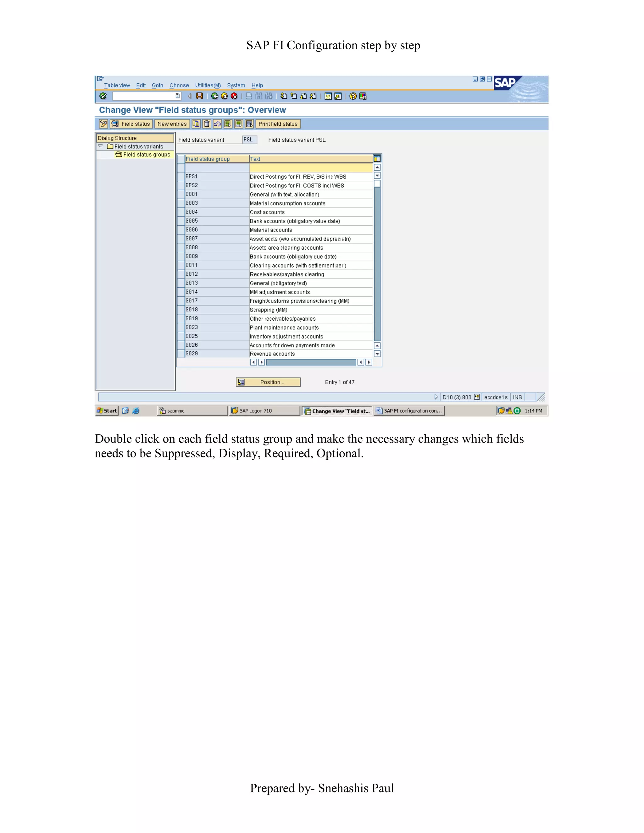The image size is (644, 833).
Task: Click the scroll down arrow at table bottom
Action: coord(377,354)
